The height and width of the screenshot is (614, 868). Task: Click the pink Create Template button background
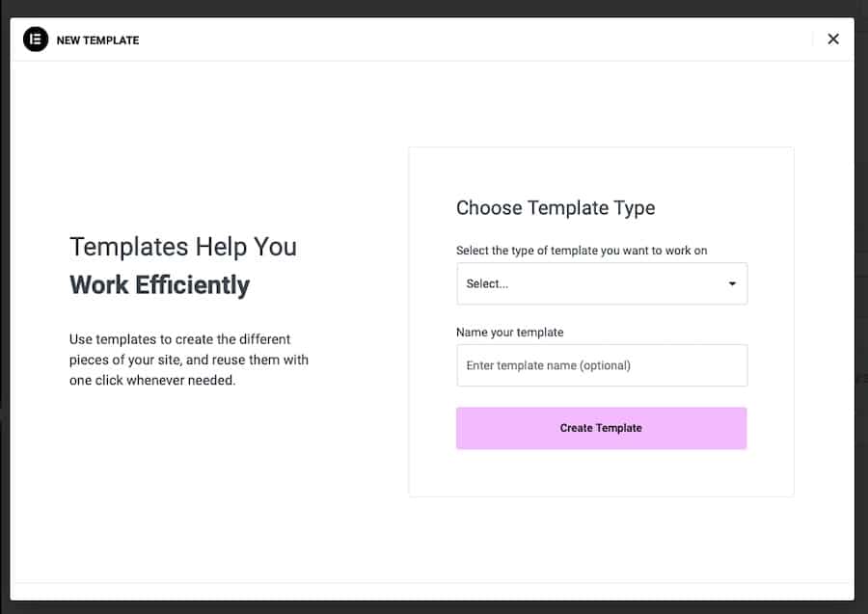pyautogui.click(x=502, y=428)
